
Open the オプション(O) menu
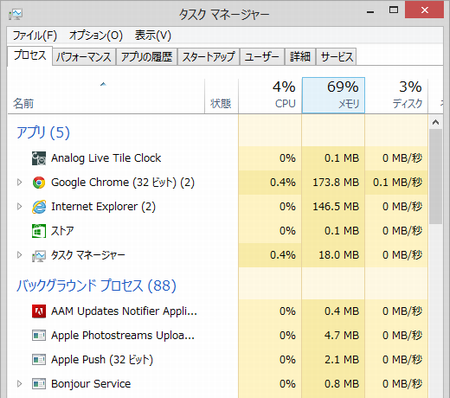[x=96, y=35]
